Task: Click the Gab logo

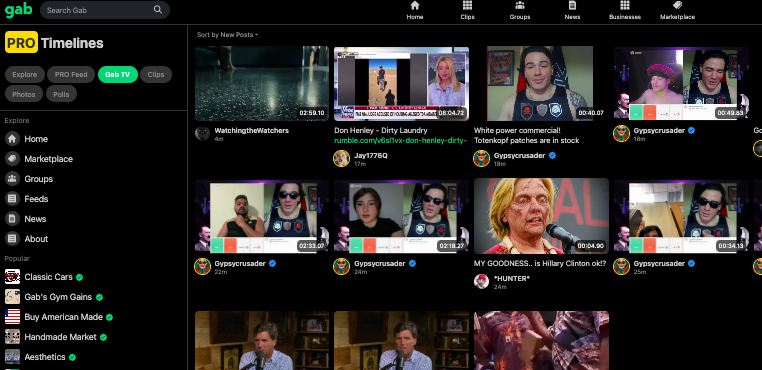Action: pos(18,10)
